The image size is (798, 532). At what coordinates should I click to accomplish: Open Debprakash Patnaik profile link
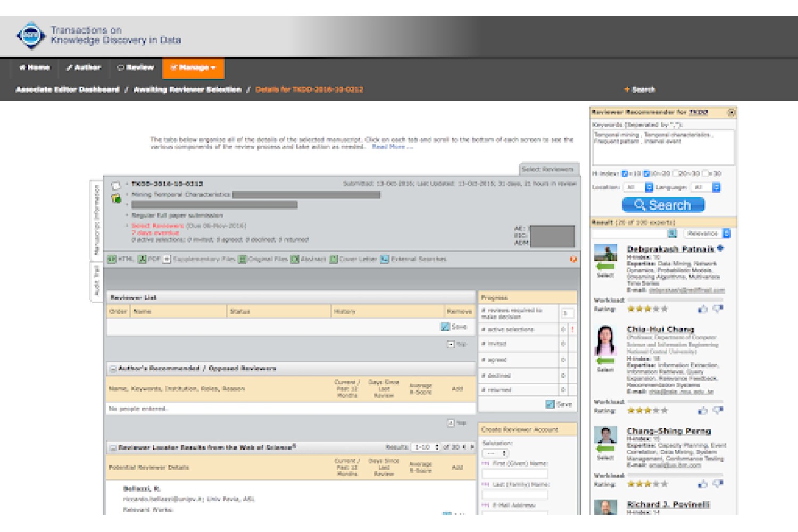coord(670,249)
